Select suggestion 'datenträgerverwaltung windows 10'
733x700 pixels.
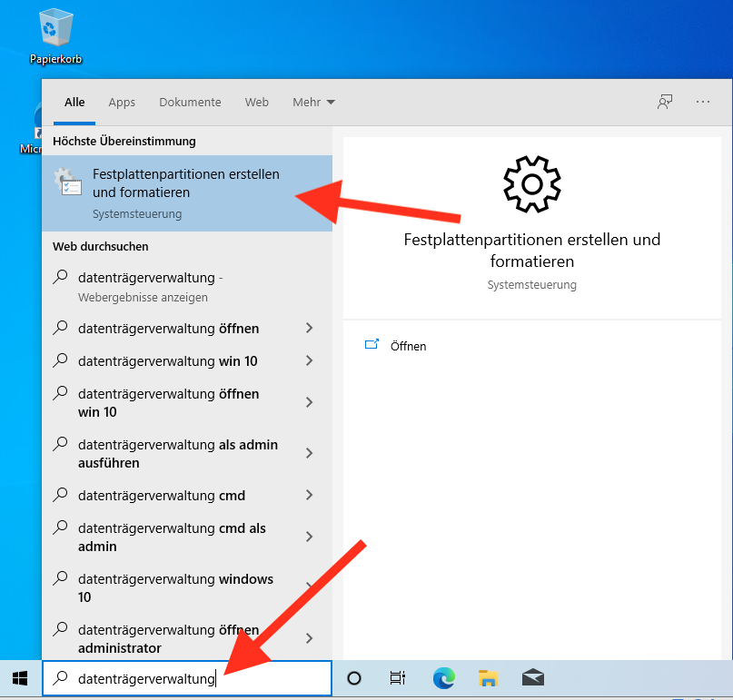[187, 587]
